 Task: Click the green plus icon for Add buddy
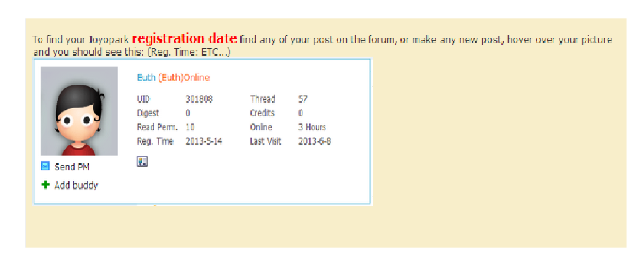pos(46,185)
